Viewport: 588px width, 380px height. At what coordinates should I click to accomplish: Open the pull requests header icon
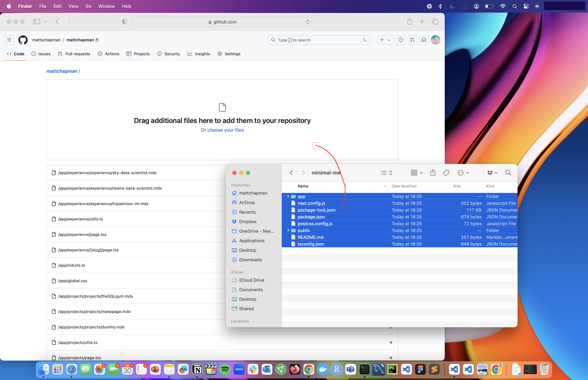[412, 40]
